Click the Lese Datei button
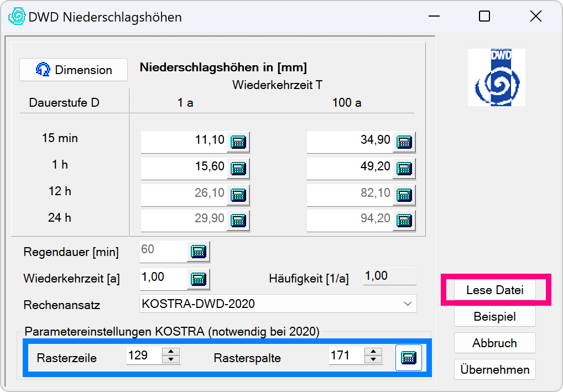 494,290
